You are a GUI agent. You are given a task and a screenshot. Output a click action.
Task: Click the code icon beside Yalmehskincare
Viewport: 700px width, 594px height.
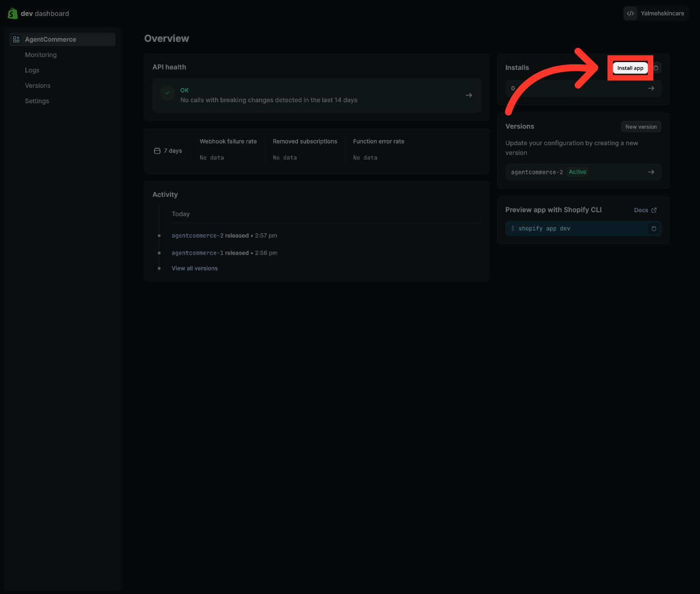(x=630, y=13)
